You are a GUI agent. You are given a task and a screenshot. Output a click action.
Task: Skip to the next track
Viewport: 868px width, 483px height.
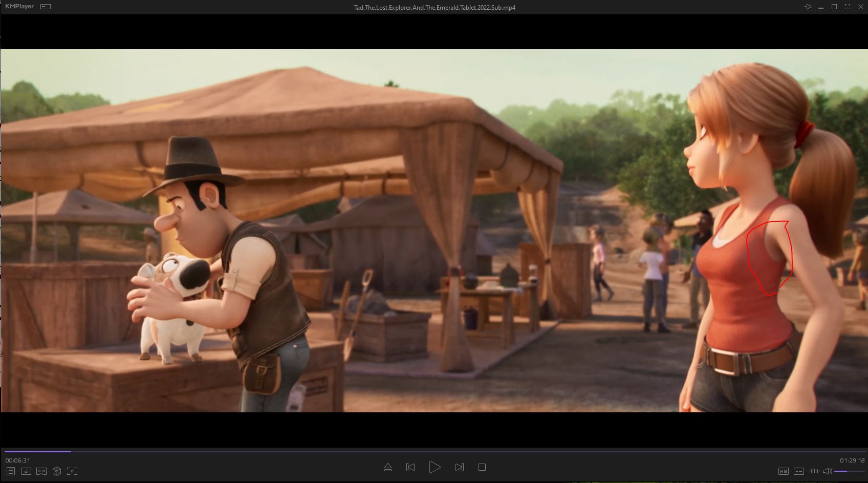[459, 467]
